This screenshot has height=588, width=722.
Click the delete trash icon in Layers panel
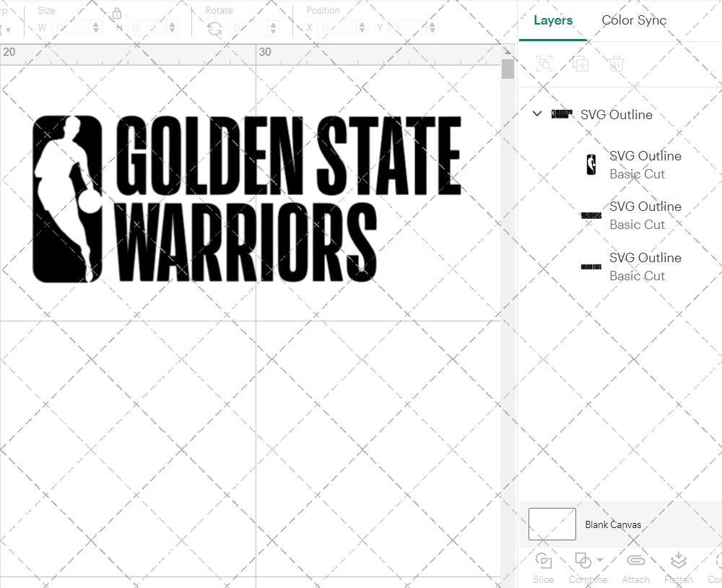(x=615, y=64)
